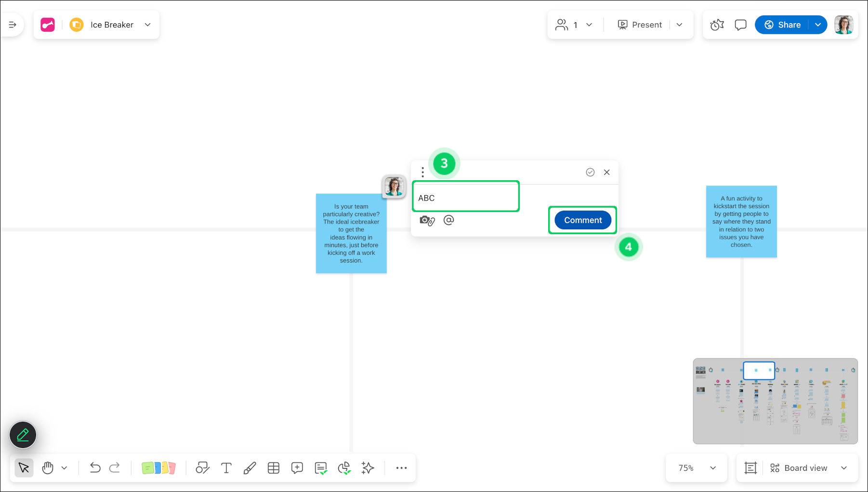Pick the colored sticky notes swatch
868x492 pixels.
click(x=158, y=468)
